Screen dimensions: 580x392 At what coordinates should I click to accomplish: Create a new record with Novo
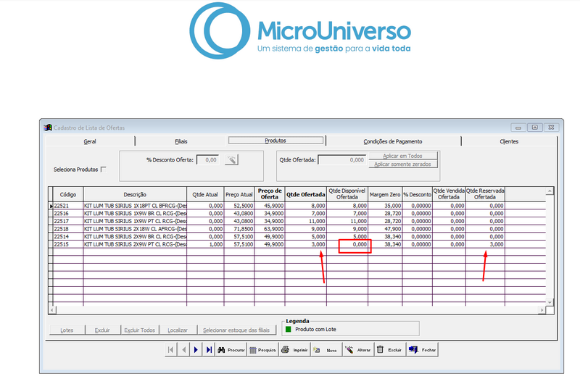326,349
